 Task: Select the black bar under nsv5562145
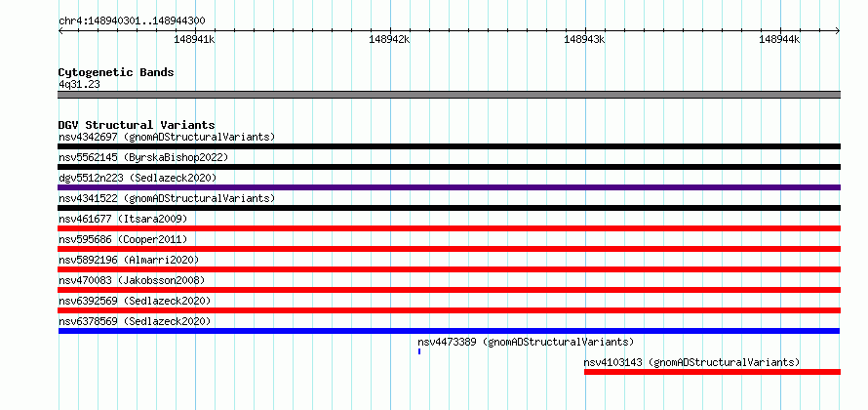coord(449,167)
